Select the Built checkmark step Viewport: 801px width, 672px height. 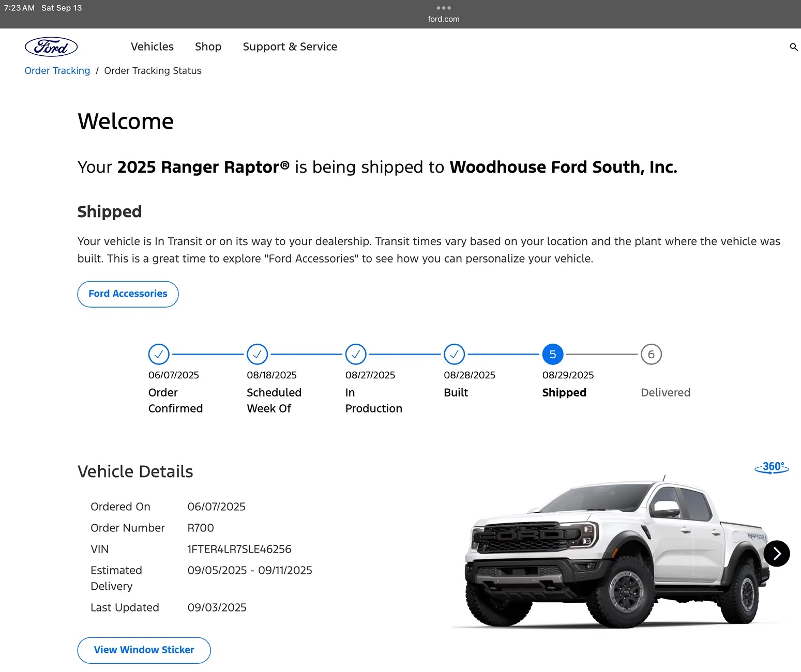[454, 354]
